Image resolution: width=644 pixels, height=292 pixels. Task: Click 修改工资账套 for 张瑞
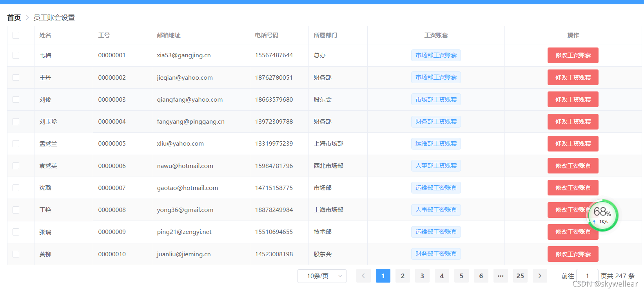click(573, 232)
